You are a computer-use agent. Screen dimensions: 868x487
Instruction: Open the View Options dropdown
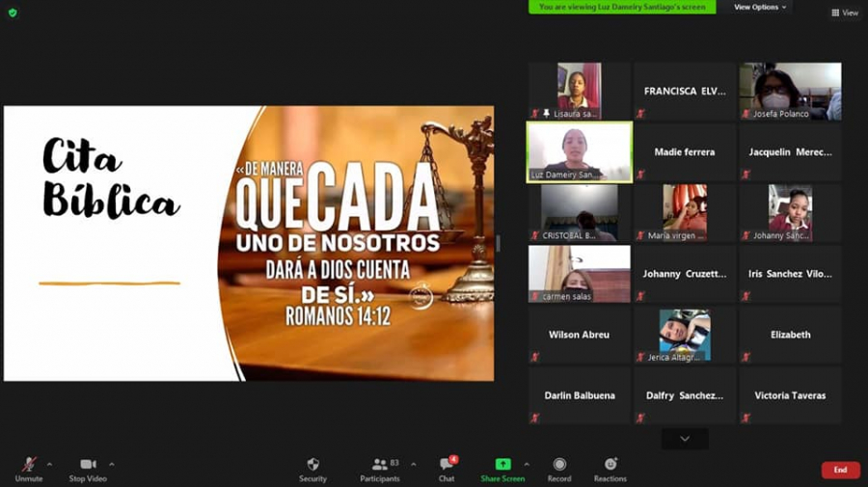pos(760,7)
